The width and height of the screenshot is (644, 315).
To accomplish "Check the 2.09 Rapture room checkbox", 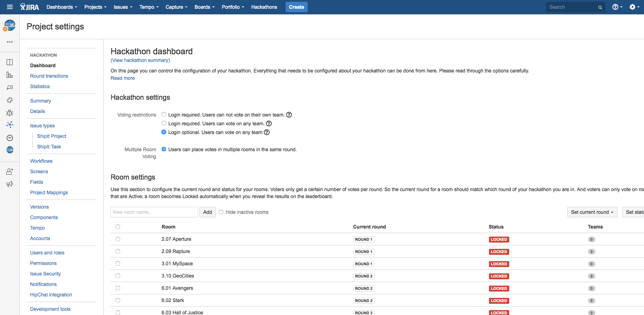I will [x=118, y=251].
